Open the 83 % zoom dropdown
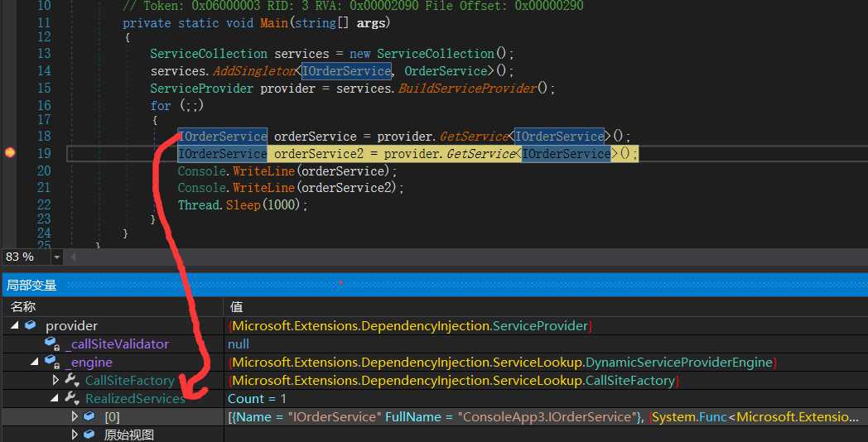 [x=56, y=257]
